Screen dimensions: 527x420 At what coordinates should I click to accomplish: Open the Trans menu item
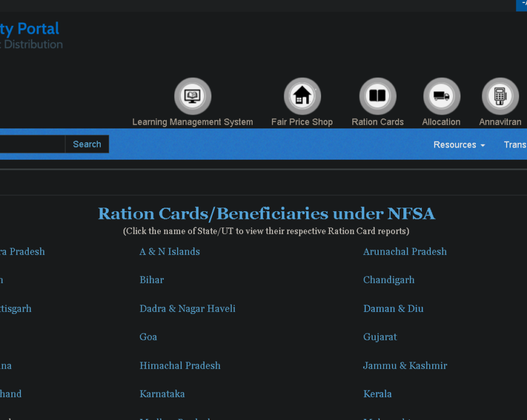pyautogui.click(x=515, y=145)
